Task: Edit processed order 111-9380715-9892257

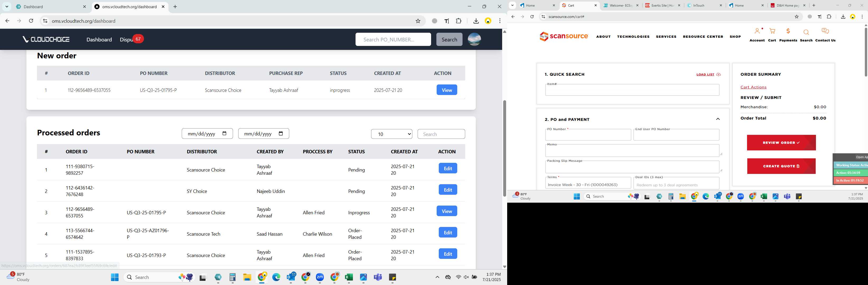Action: click(448, 168)
